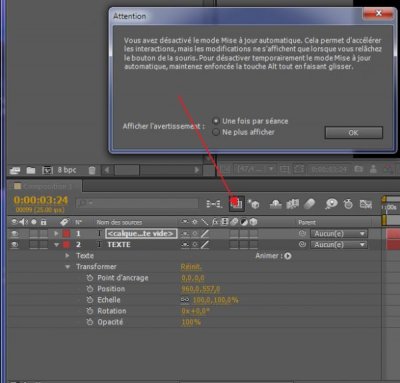The height and width of the screenshot is (383, 400).
Task: Collapse the Transformer property group
Action: (68, 267)
